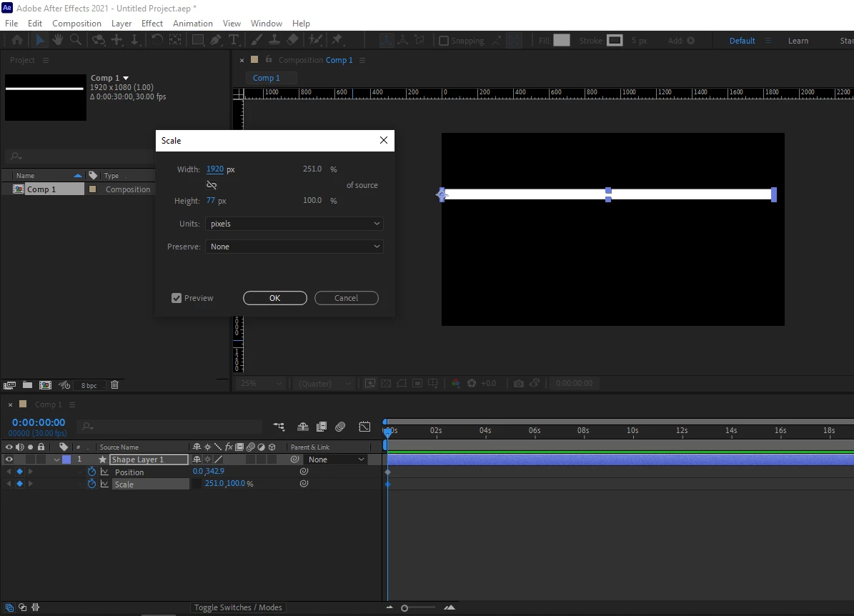Click the Interpret Footage icon in Project panel

point(9,385)
